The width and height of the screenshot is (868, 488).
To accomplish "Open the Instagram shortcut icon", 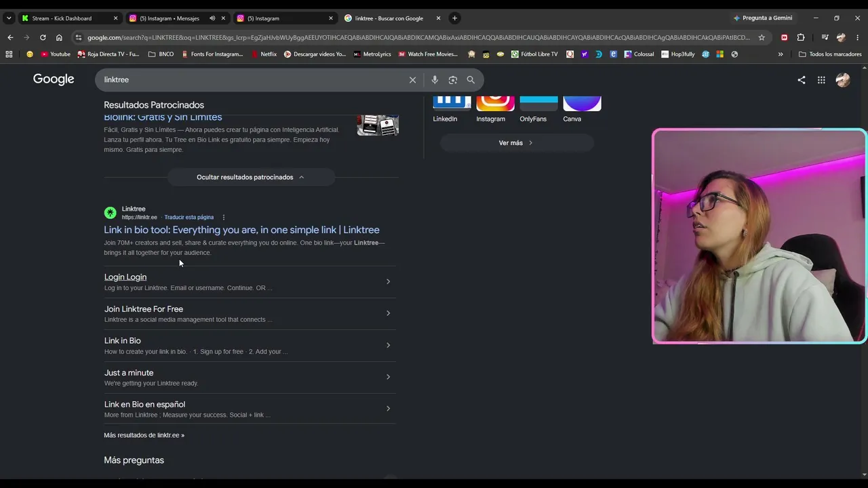I will point(495,103).
